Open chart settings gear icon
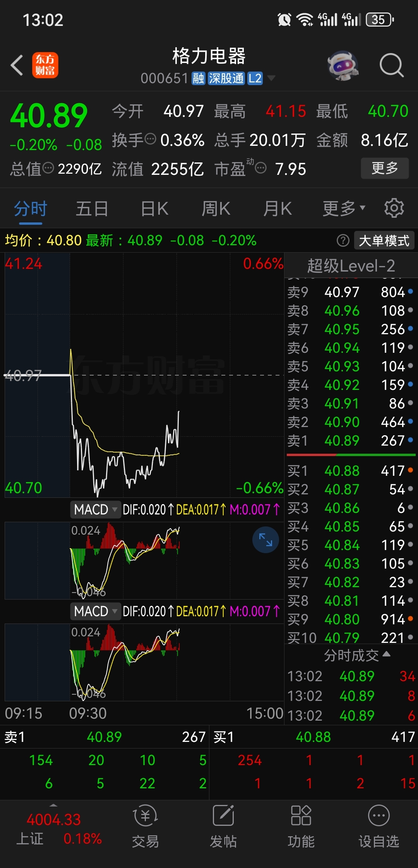The height and width of the screenshot is (868, 418). (x=394, y=208)
